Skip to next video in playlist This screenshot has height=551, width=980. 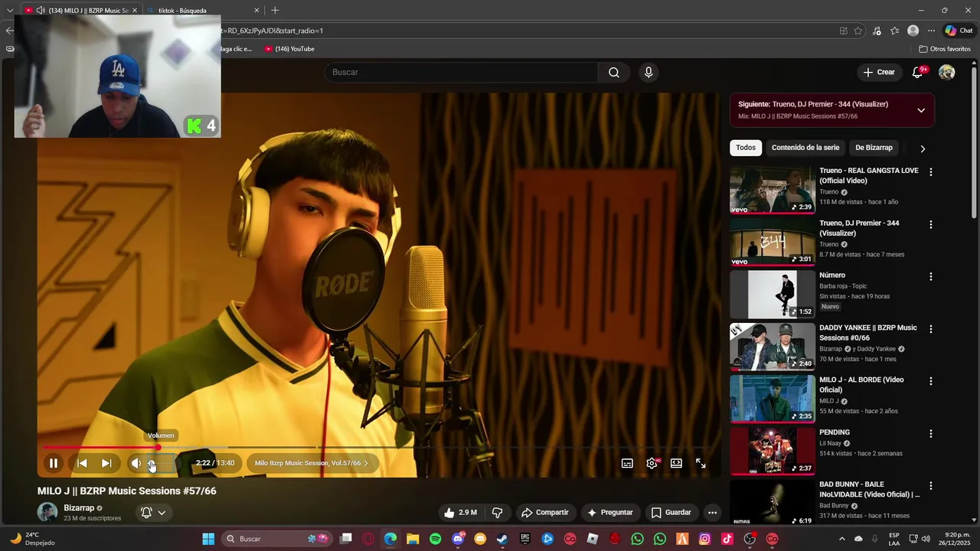(106, 463)
